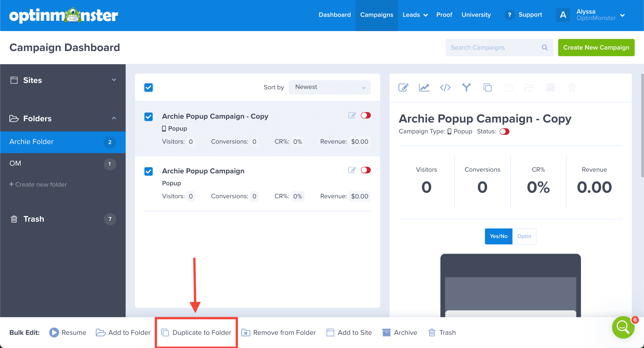This screenshot has width=644, height=348.
Task: Open the Leads navigation dropdown
Action: click(415, 15)
